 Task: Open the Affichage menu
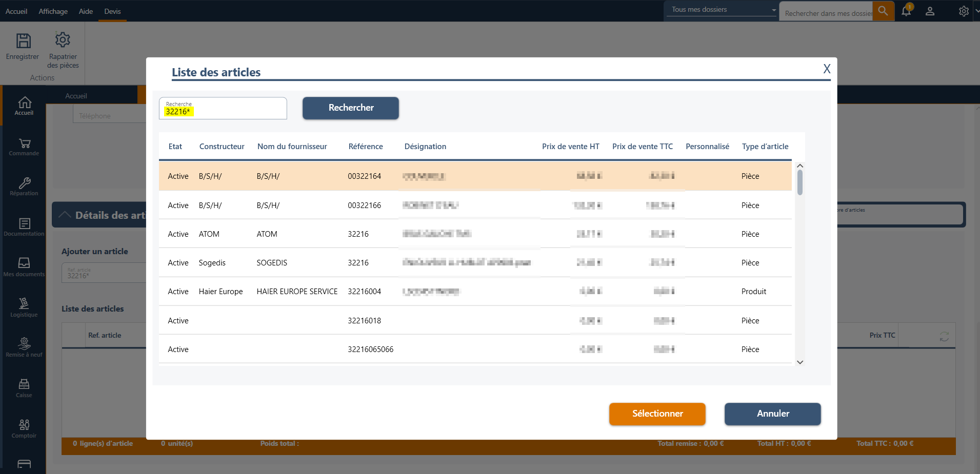click(x=53, y=11)
